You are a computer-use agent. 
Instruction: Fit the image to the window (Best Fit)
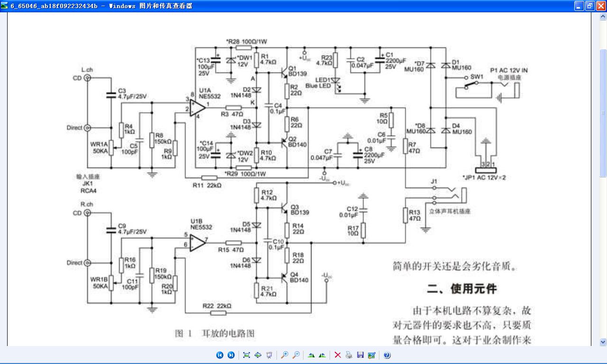click(x=247, y=355)
